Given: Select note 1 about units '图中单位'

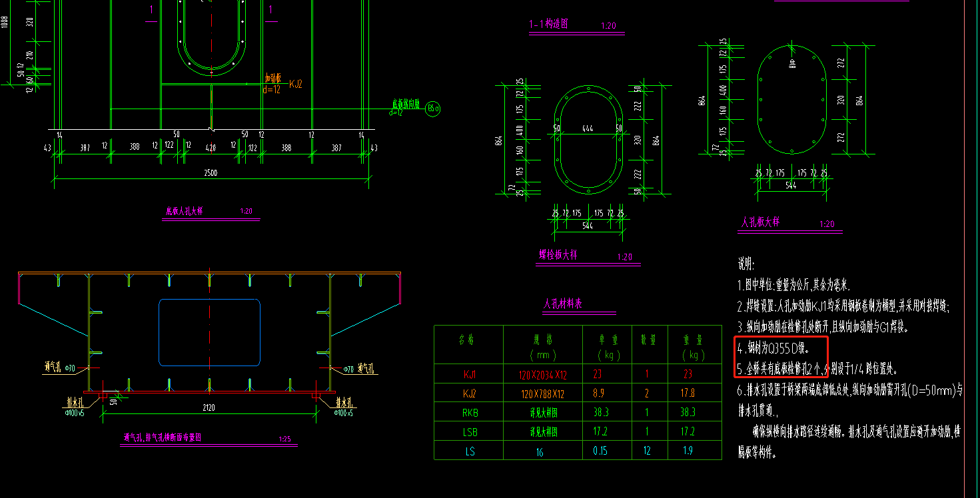Looking at the screenshot, I should pyautogui.click(x=793, y=286).
